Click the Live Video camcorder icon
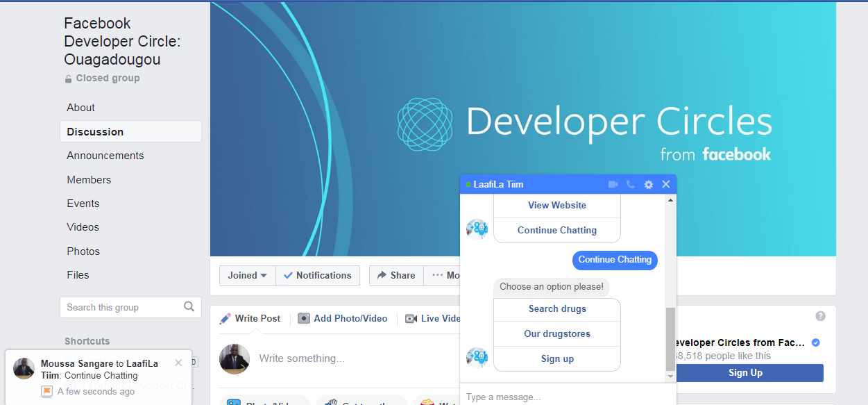 (411, 318)
